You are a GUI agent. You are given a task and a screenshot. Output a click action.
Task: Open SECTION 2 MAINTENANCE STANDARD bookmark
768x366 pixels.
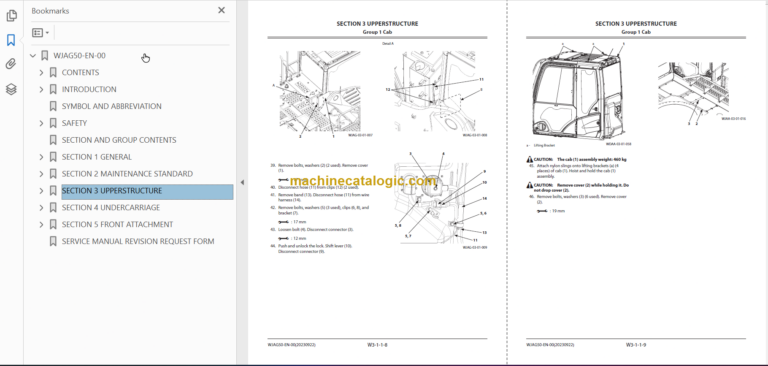tap(127, 174)
